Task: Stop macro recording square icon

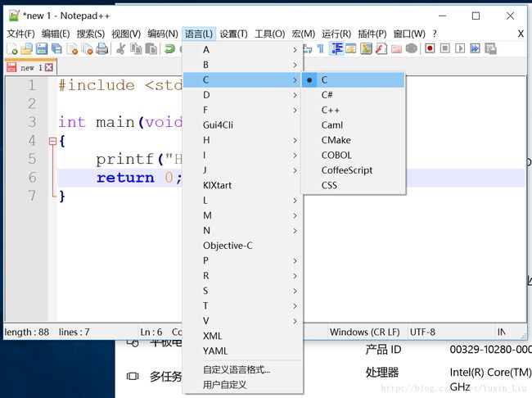Action: coord(444,48)
